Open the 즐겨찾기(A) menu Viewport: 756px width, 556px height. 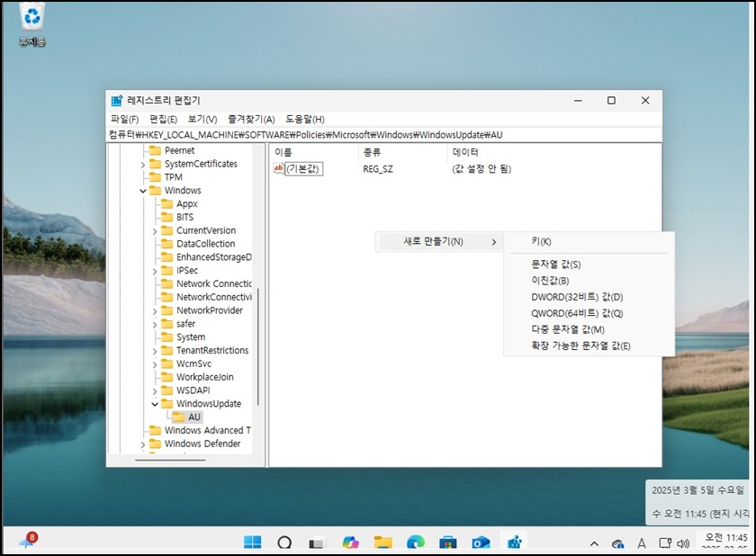pos(251,120)
